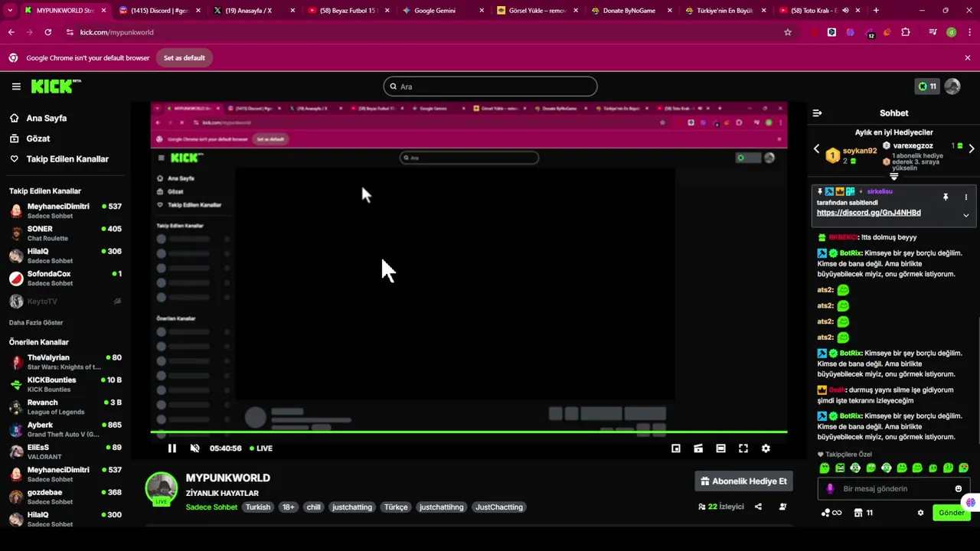Insert the angry square follower emote
Screen dimensions: 980x551
[x=840, y=468]
